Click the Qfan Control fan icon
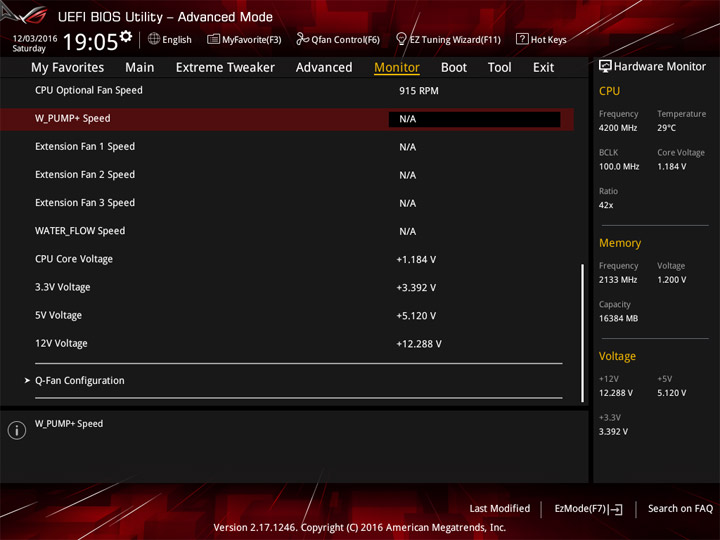This screenshot has width=720, height=540. 302,39
